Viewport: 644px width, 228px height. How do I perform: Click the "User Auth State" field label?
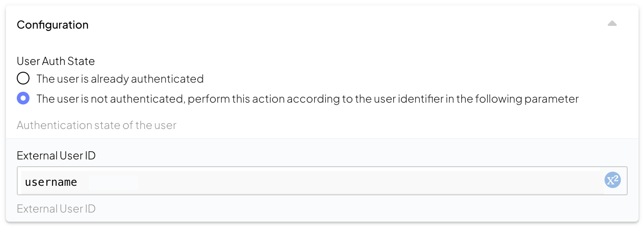(56, 61)
